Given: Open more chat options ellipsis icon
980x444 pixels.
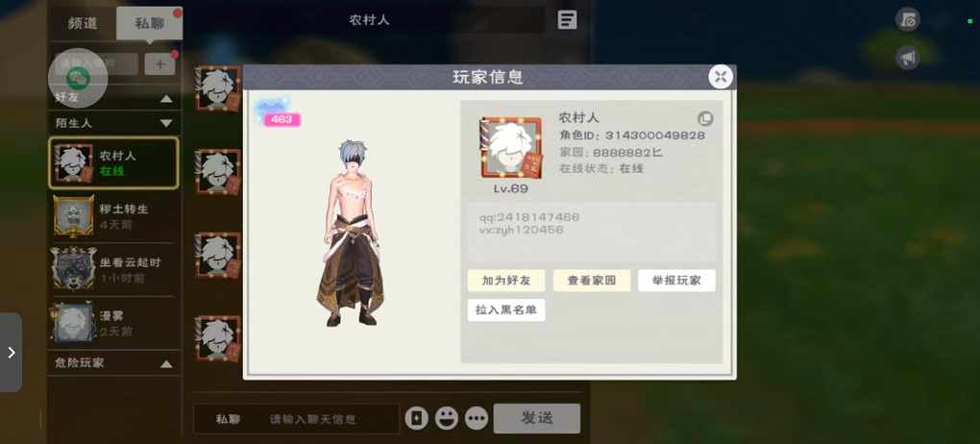Looking at the screenshot, I should [x=477, y=418].
